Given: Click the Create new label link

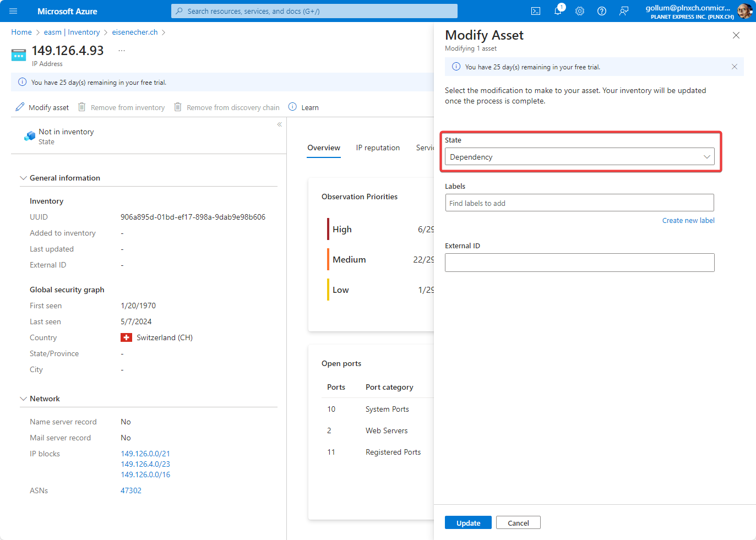Looking at the screenshot, I should click(688, 220).
